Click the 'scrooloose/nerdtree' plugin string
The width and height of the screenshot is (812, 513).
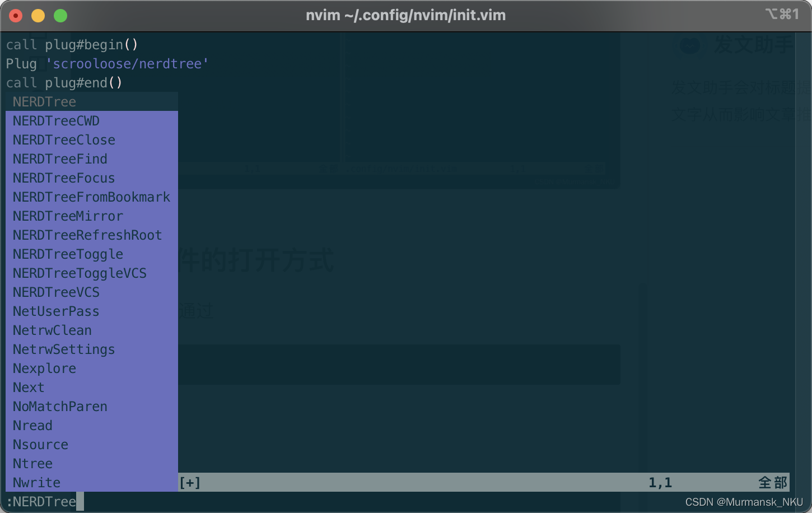click(x=127, y=64)
